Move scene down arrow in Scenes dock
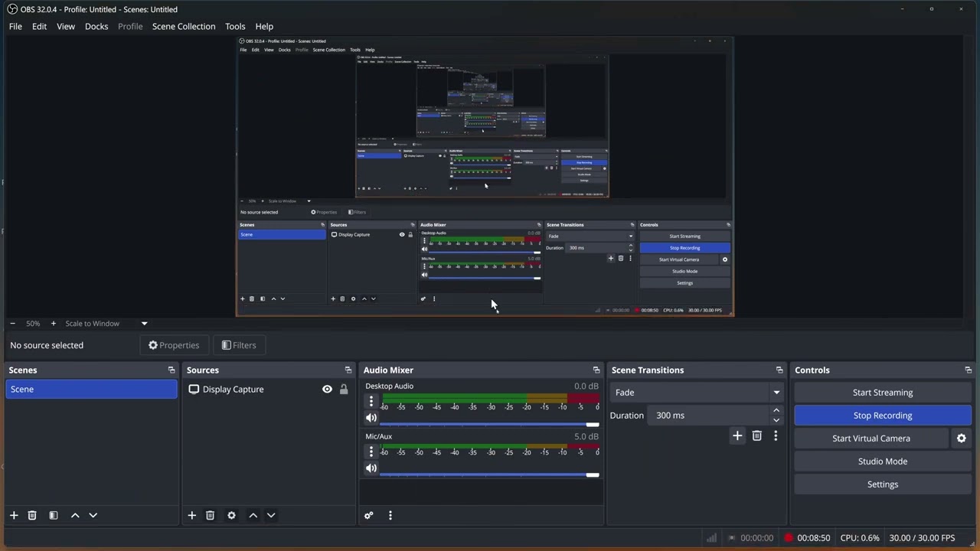This screenshot has height=551, width=980. (93, 515)
